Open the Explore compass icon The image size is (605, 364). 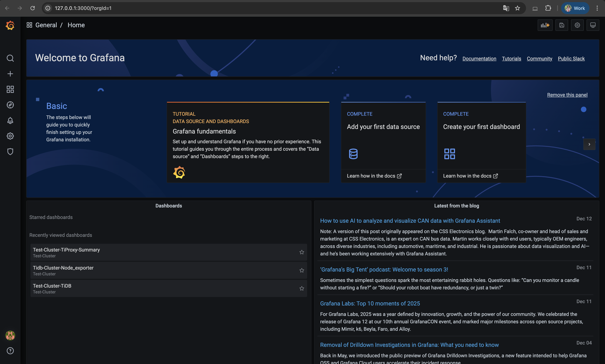coord(10,105)
